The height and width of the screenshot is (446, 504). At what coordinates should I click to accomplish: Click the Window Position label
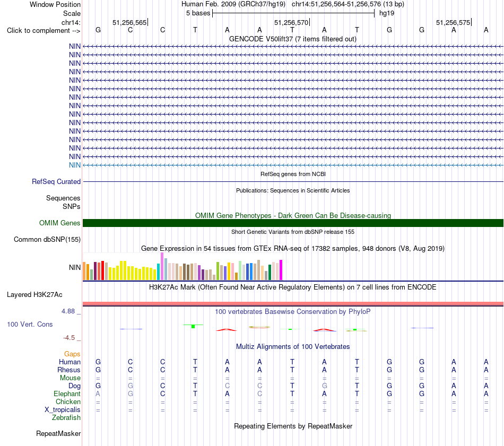pos(55,4)
